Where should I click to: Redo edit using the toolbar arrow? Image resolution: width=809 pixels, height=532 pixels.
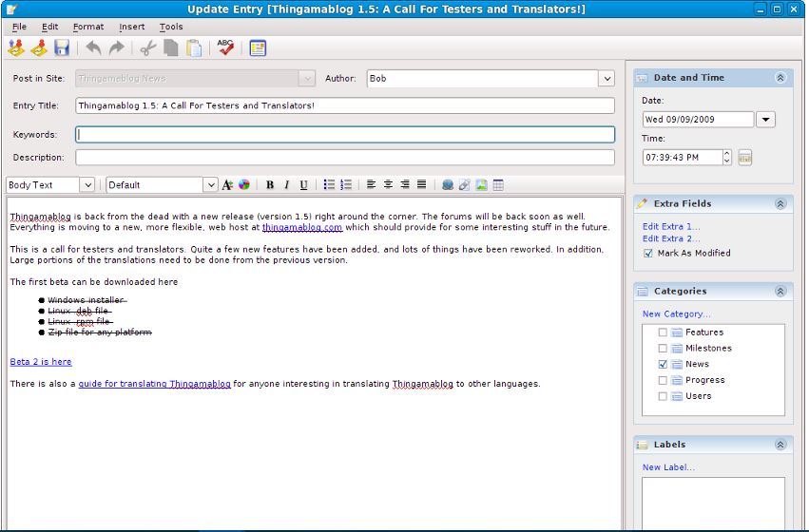(117, 47)
